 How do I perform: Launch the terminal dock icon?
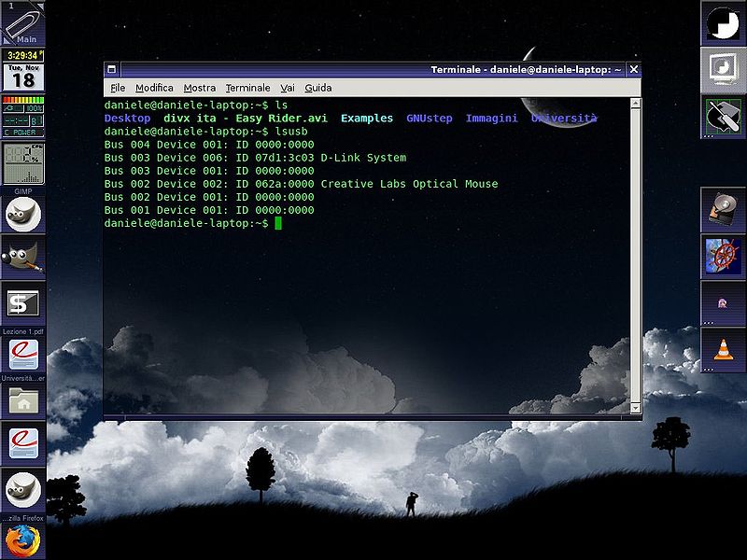tap(22, 303)
